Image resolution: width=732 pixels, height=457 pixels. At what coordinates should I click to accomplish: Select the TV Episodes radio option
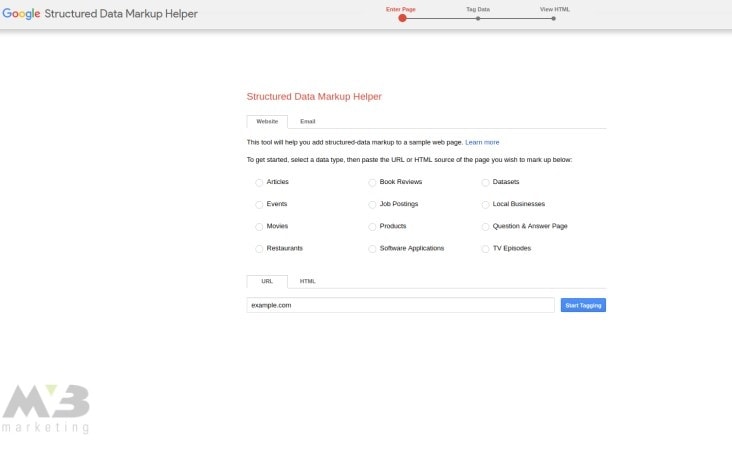click(485, 249)
